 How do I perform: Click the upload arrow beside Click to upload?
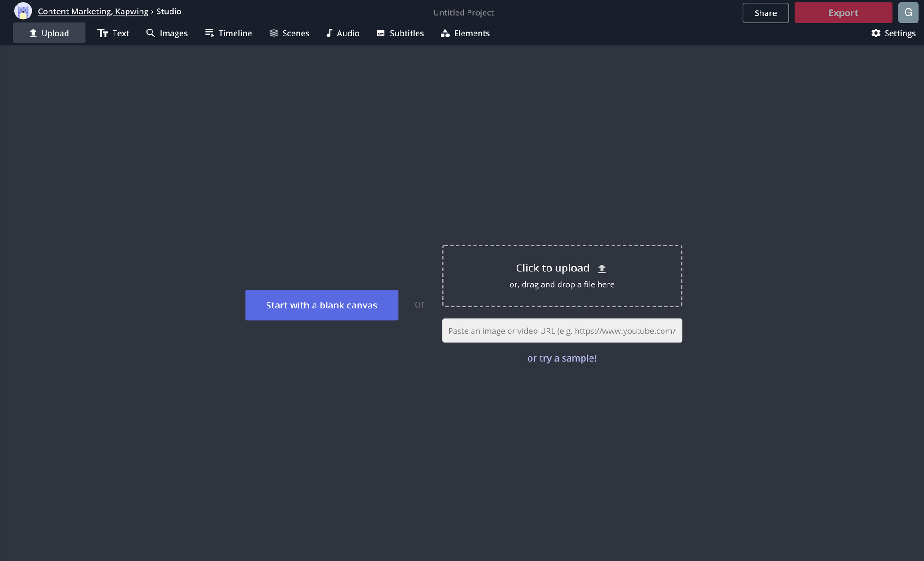pyautogui.click(x=602, y=268)
